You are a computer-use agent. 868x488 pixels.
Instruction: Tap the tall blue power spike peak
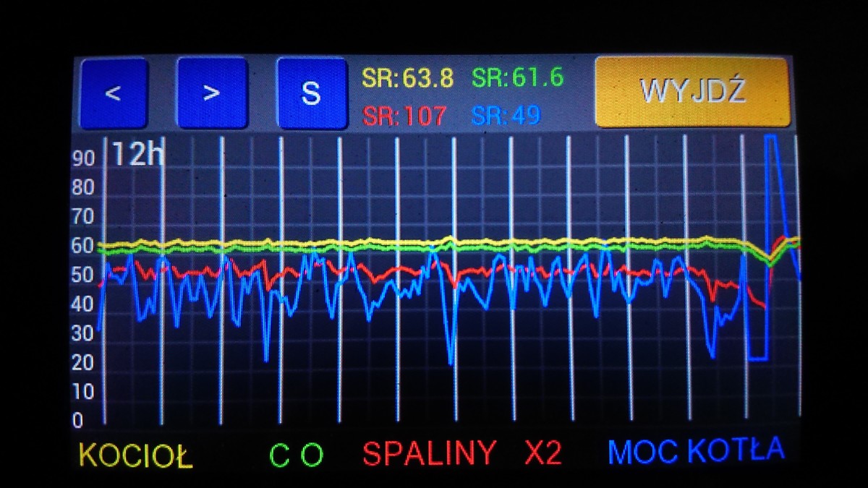click(x=770, y=137)
